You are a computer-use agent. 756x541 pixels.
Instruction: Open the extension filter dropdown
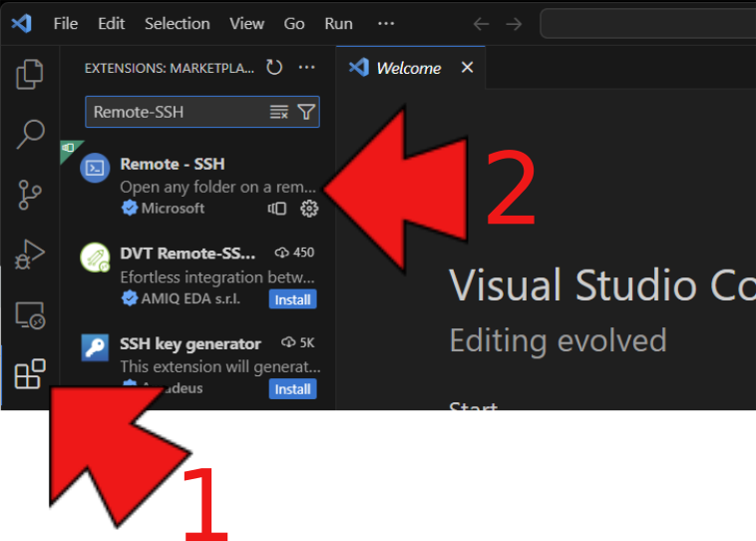[306, 113]
